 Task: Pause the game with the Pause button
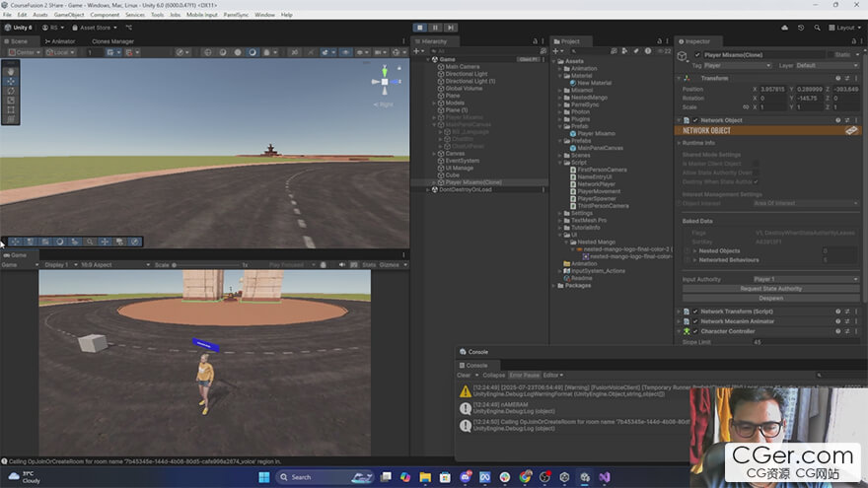[435, 28]
